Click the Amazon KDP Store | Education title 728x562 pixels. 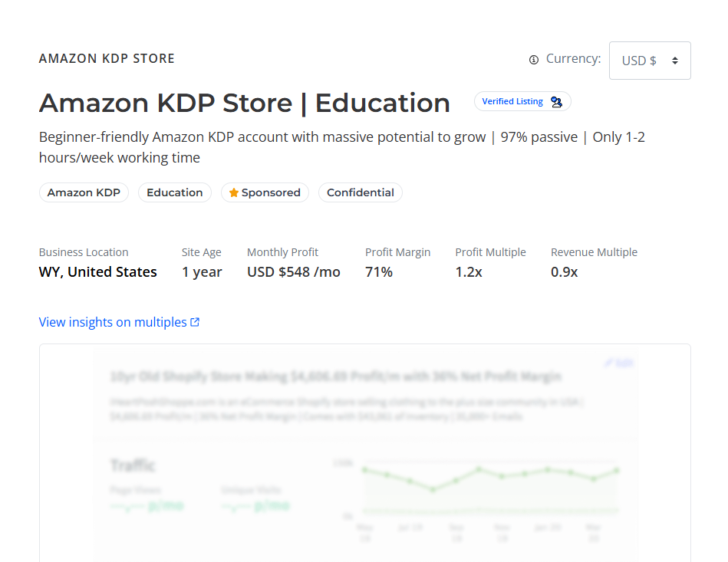click(x=245, y=103)
